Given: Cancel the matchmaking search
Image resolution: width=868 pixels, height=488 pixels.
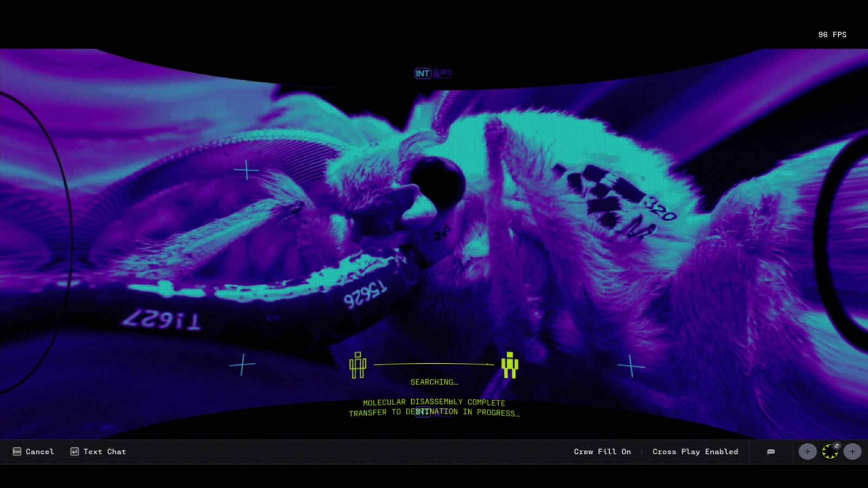Looking at the screenshot, I should 40,452.
